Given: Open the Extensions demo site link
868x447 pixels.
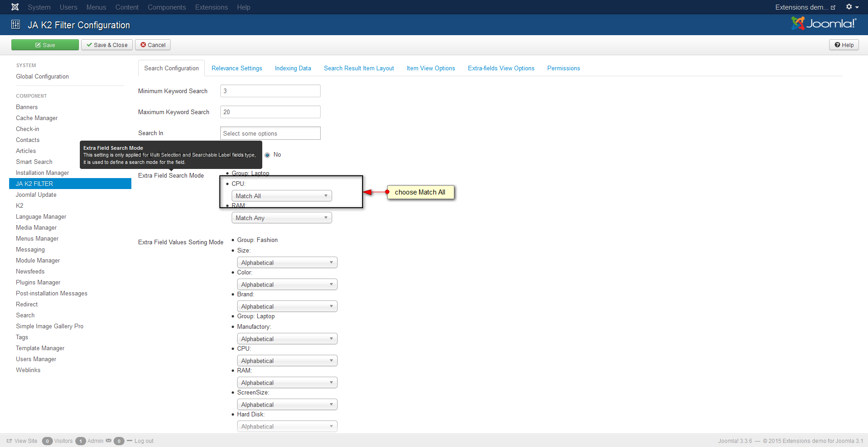Looking at the screenshot, I should [805, 7].
